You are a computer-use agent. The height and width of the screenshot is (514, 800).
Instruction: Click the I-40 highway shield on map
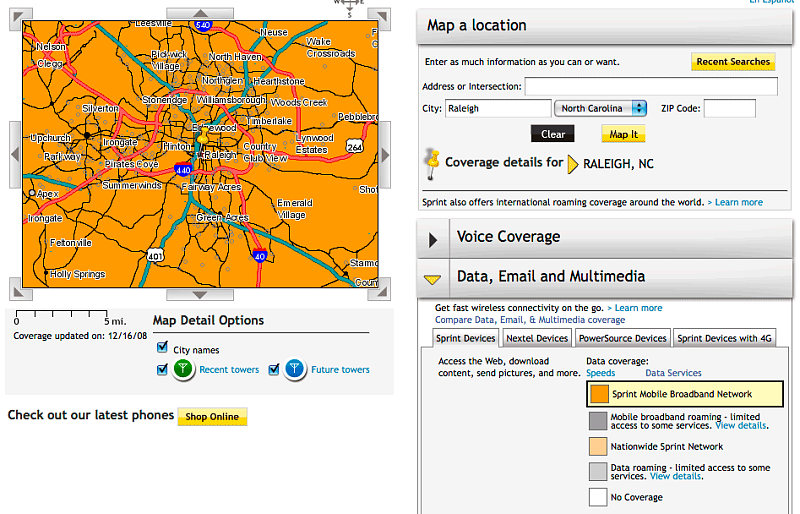[x=260, y=256]
